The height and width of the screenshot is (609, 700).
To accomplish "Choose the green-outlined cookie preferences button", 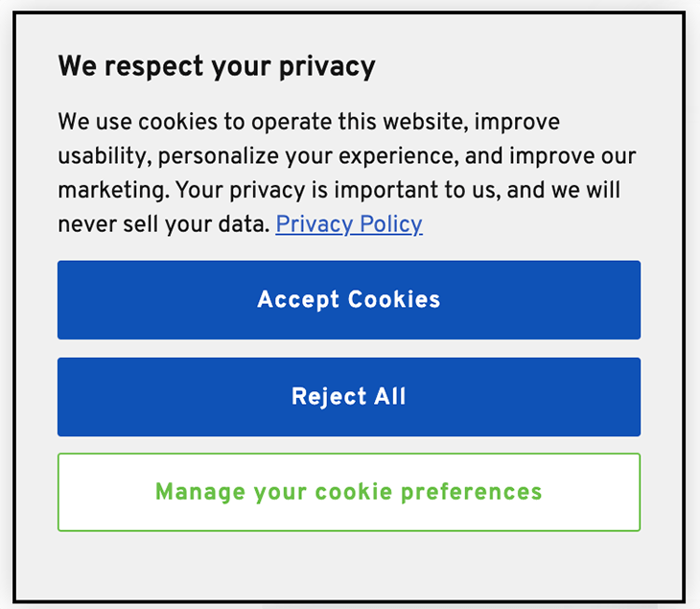I will tap(349, 492).
